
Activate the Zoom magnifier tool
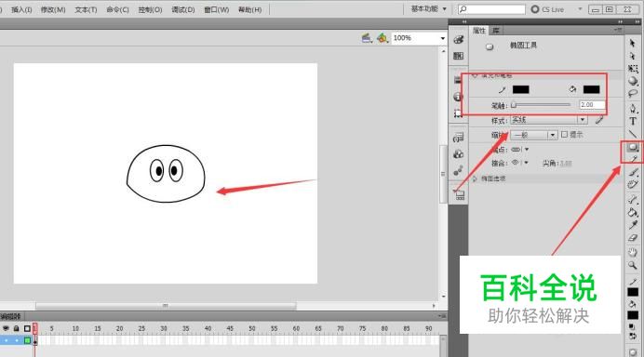633,266
